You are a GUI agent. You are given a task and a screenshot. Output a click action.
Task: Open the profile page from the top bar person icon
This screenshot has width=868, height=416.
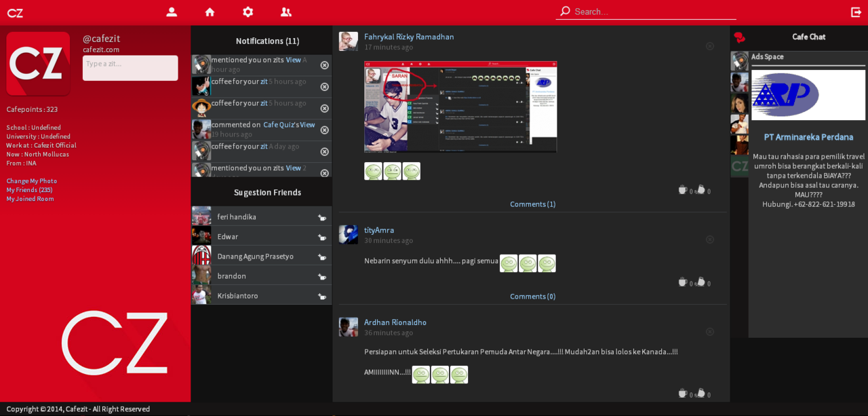click(172, 12)
